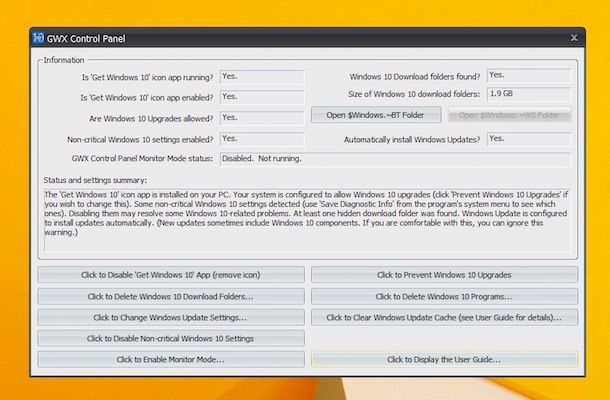Click the 'icon app enabled?' value field
Screen dimensions: 610x400
coord(262,97)
